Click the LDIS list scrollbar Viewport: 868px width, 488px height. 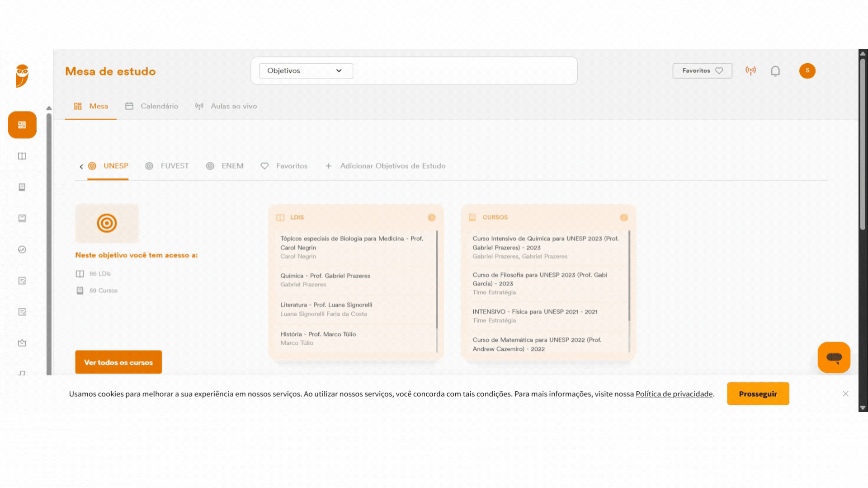tap(437, 279)
